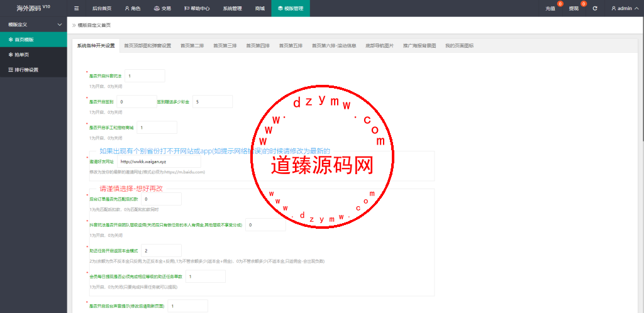Focus the 是否开启签到 input field
This screenshot has height=313, width=644.
[x=136, y=102]
